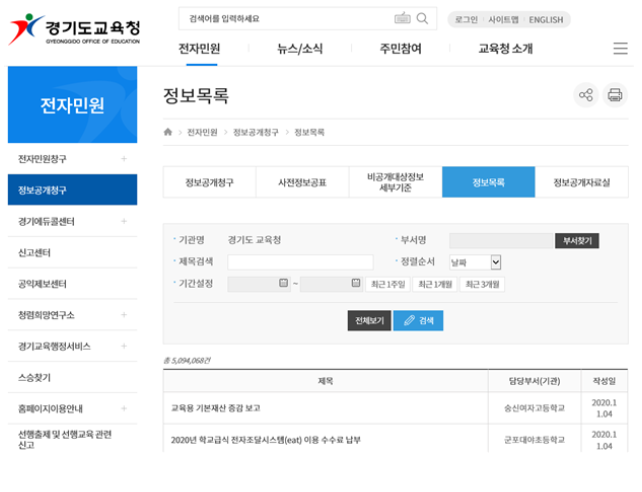Set period to 최근1개월

click(435, 284)
